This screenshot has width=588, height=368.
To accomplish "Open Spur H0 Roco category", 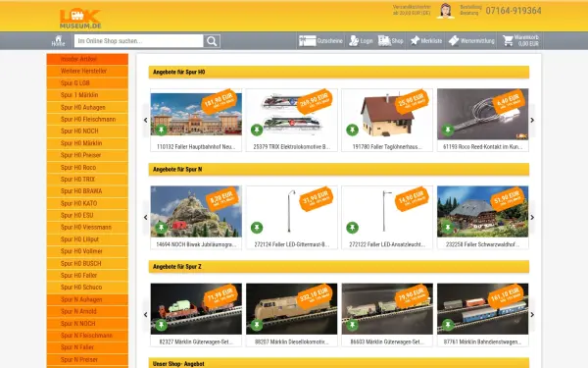I will click(87, 167).
